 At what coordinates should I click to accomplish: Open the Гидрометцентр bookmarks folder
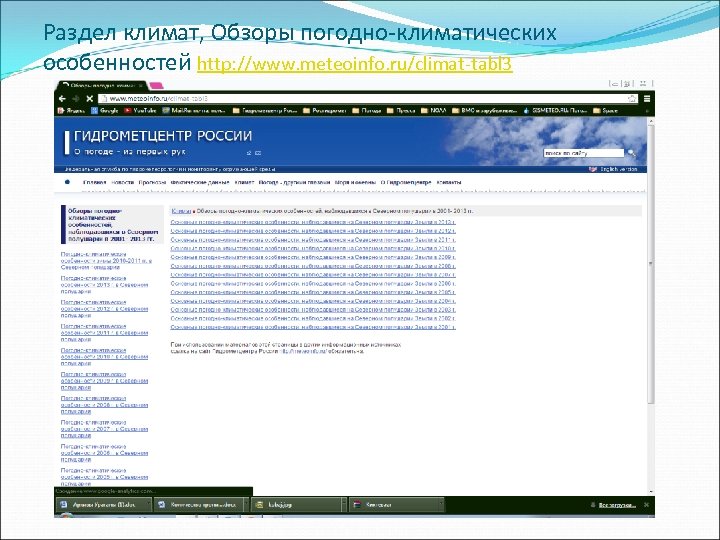[265, 111]
